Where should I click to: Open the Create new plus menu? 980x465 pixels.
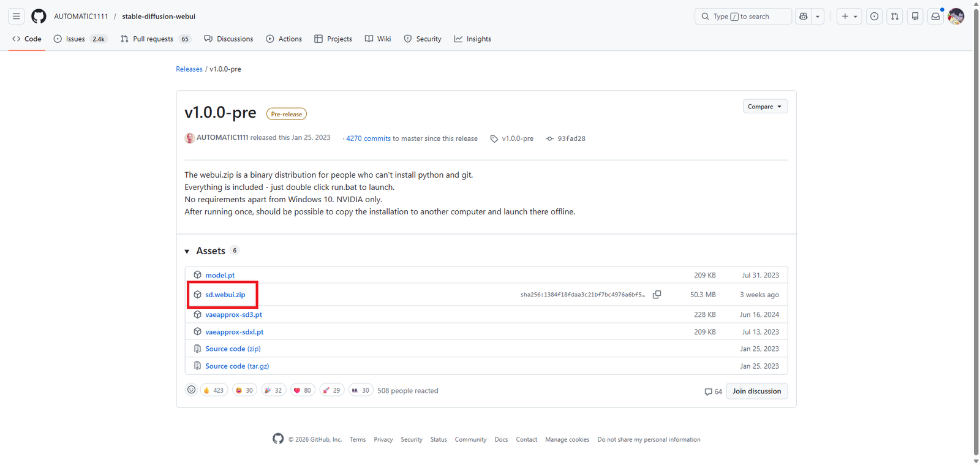tap(850, 17)
